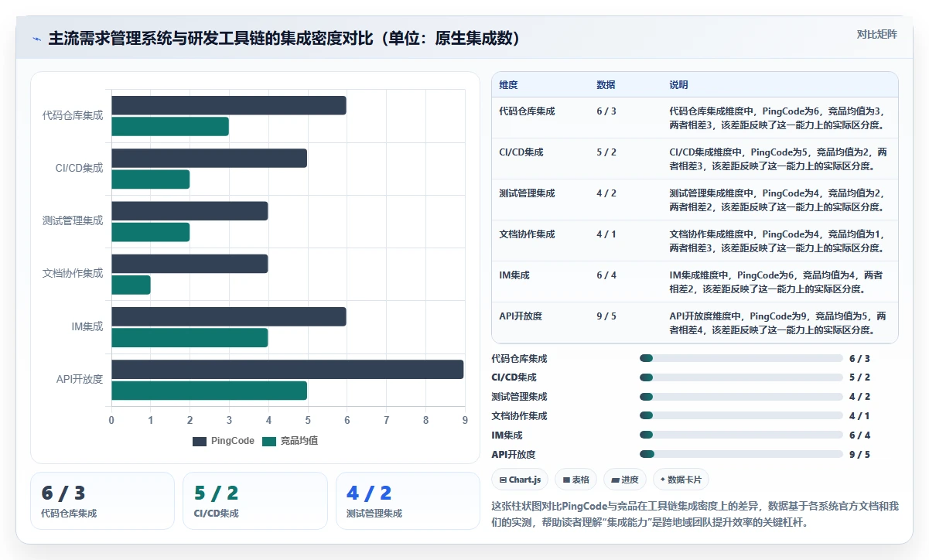
Task: Click the PingCode bar for 代码仓库集成
Action: click(229, 106)
